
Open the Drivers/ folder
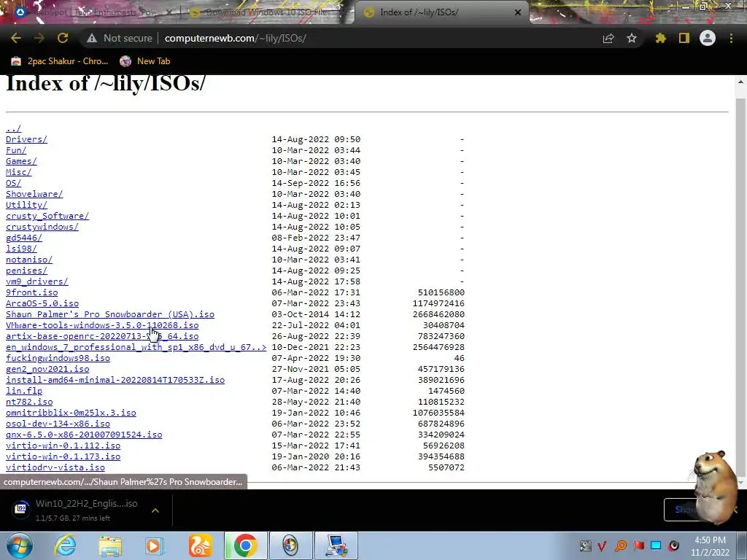(x=26, y=139)
